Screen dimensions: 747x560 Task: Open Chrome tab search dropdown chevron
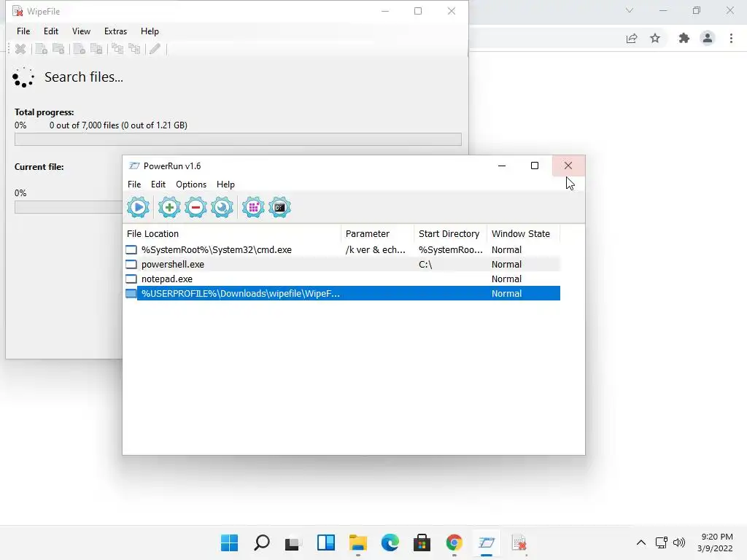pyautogui.click(x=630, y=10)
